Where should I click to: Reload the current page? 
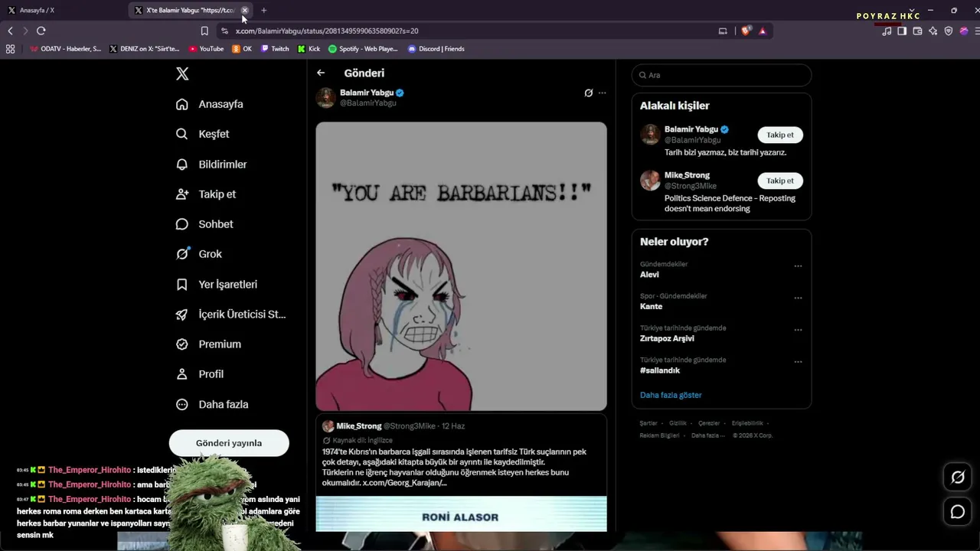coord(41,31)
